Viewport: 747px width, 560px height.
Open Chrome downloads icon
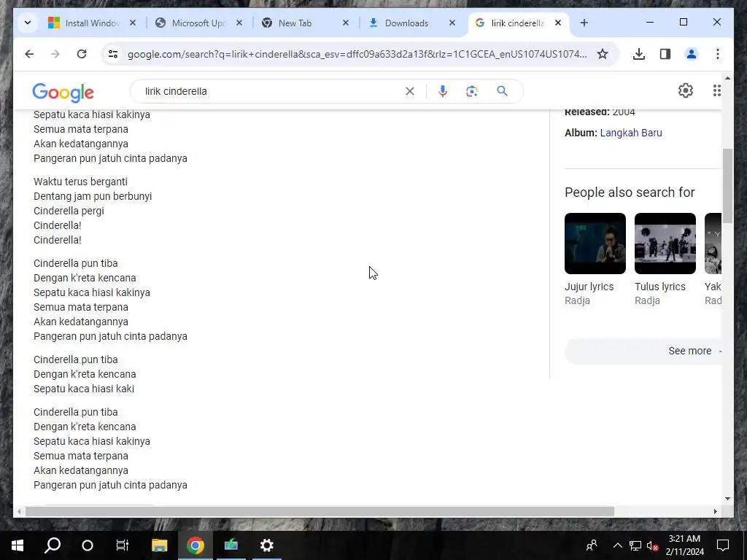click(x=639, y=54)
